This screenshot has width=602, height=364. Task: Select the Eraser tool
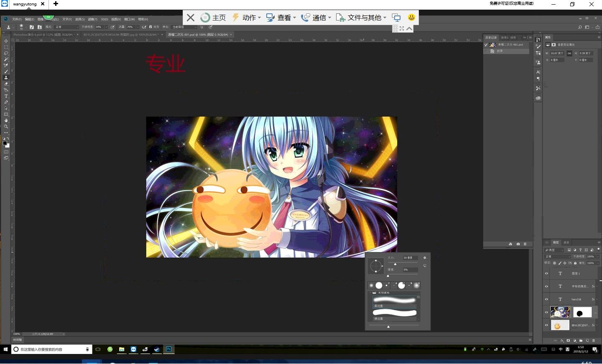(6, 84)
